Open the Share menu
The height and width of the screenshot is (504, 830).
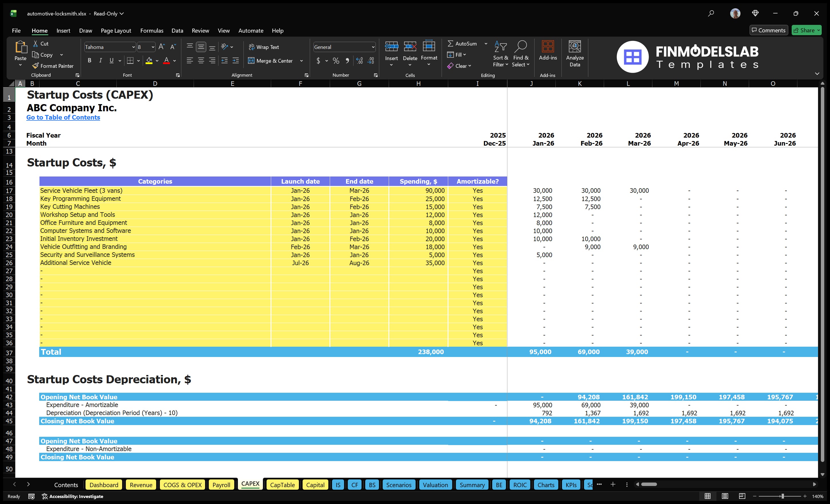(x=807, y=30)
